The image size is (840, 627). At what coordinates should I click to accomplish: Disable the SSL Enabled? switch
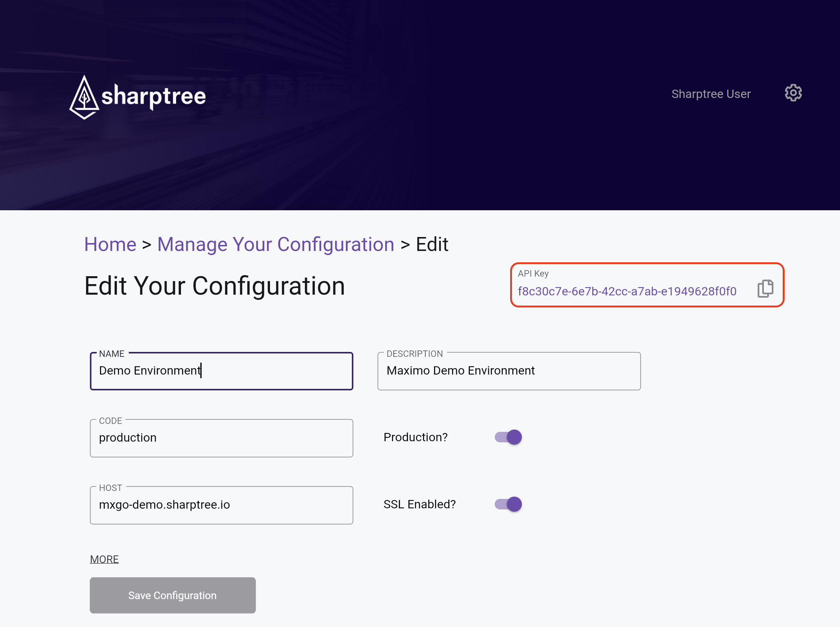(508, 505)
